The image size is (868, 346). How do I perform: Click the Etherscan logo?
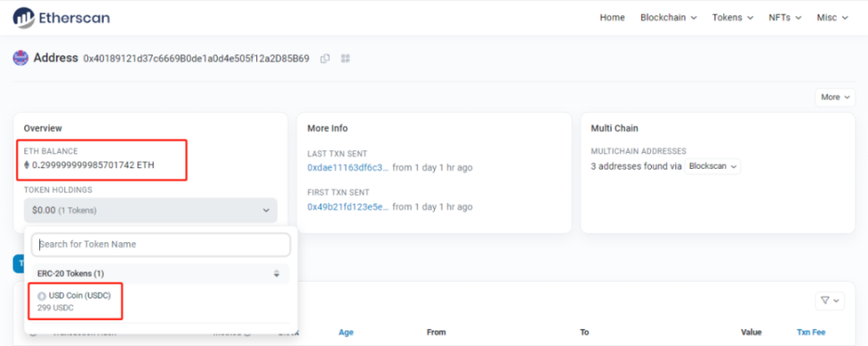(62, 18)
